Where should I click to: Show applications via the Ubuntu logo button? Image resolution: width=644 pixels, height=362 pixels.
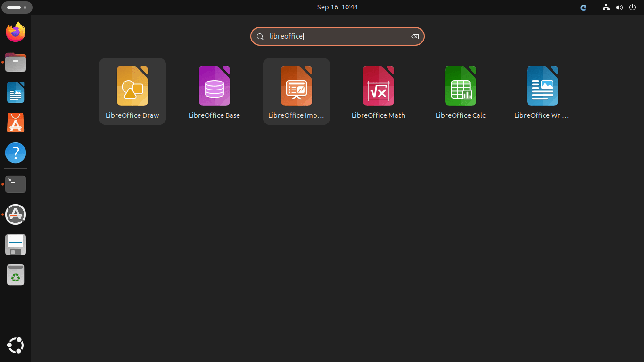[16, 346]
